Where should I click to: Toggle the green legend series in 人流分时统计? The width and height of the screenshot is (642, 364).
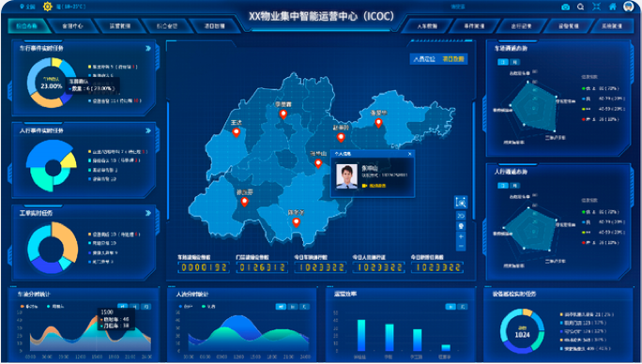(x=208, y=306)
